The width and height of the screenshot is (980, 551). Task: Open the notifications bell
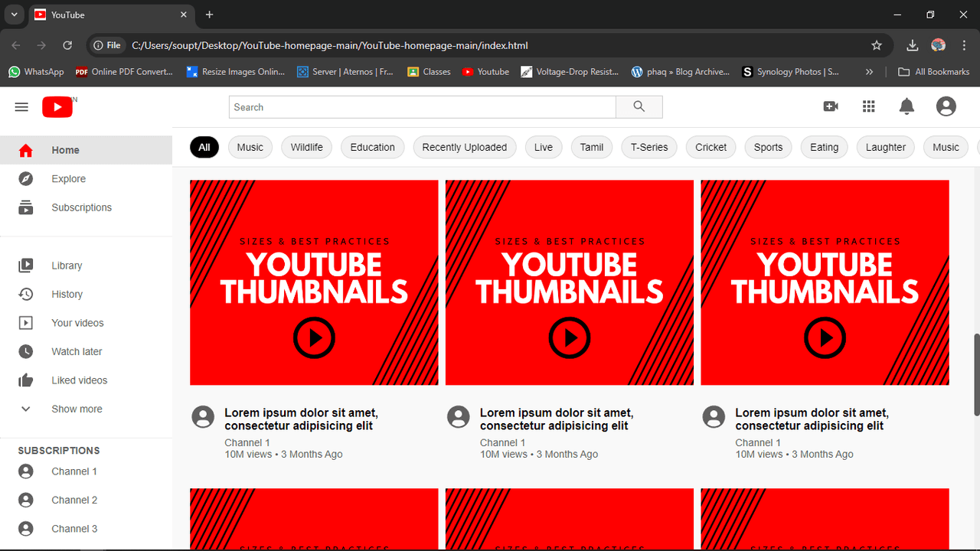(906, 106)
